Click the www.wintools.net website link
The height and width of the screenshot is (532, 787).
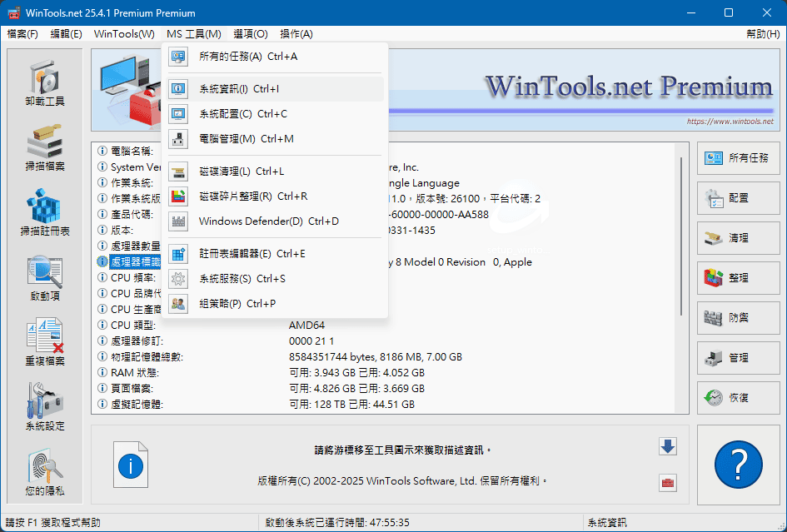coord(730,122)
